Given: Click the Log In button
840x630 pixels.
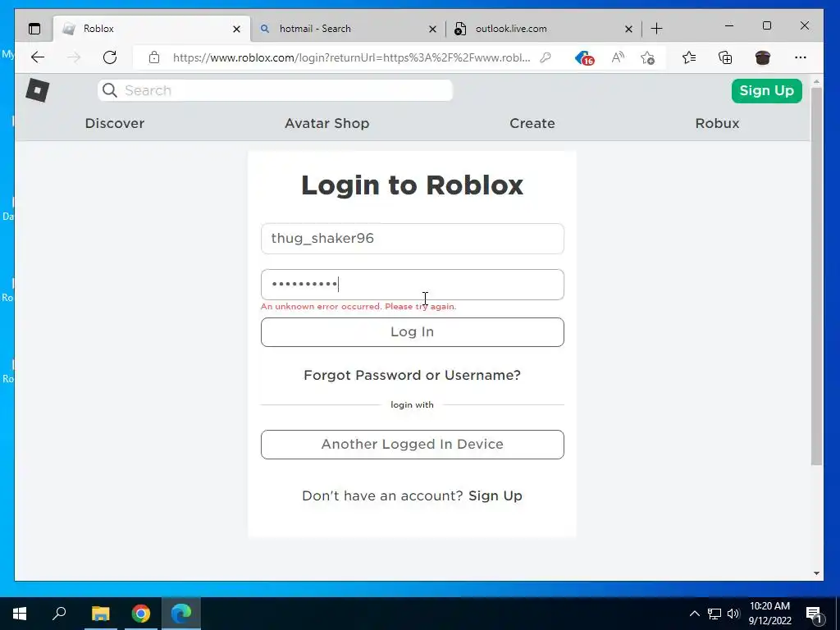Looking at the screenshot, I should 412,332.
